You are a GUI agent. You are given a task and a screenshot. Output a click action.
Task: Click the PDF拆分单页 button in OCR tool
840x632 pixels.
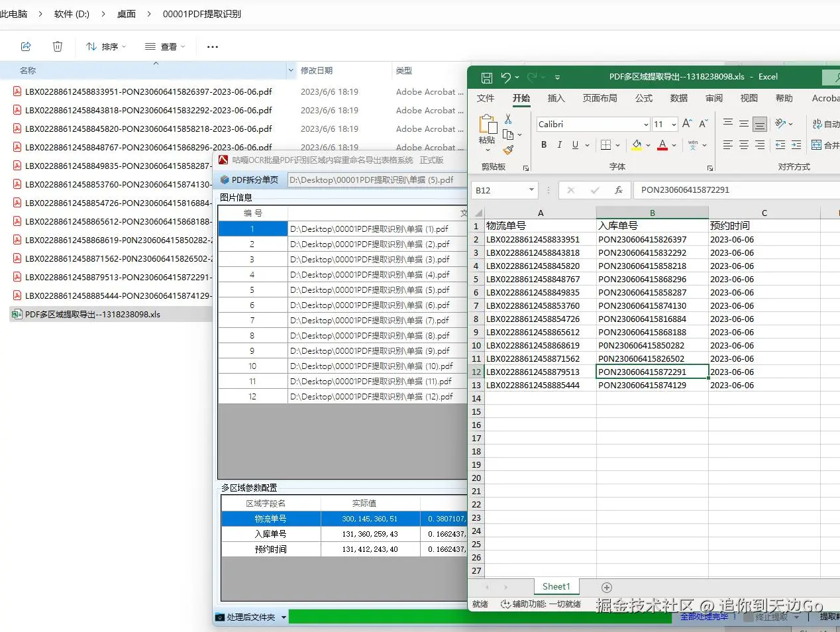pos(250,180)
